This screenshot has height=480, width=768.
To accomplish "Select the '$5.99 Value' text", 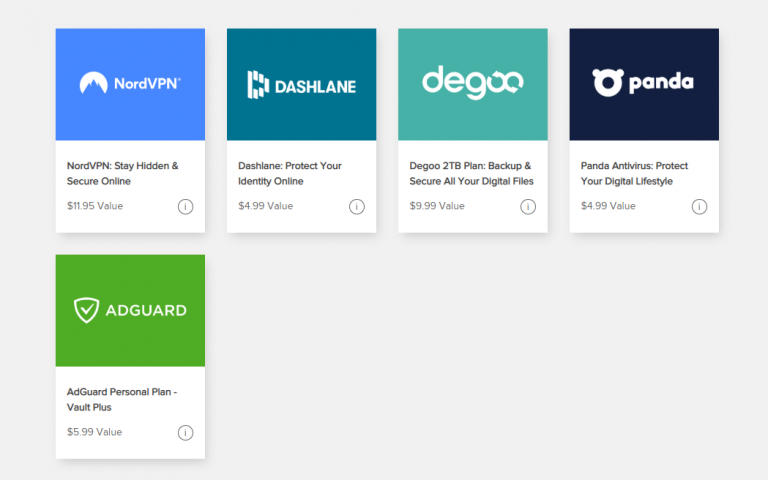I will coord(95,432).
